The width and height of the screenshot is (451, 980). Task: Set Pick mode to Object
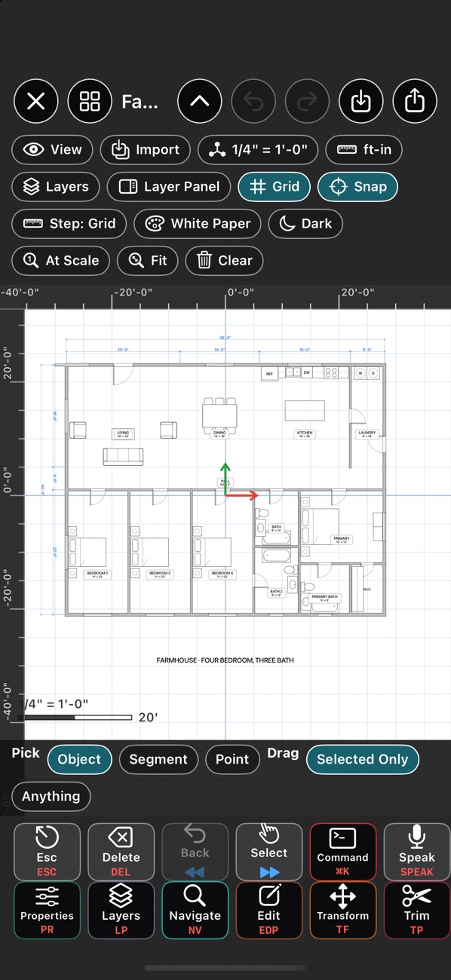point(79,759)
